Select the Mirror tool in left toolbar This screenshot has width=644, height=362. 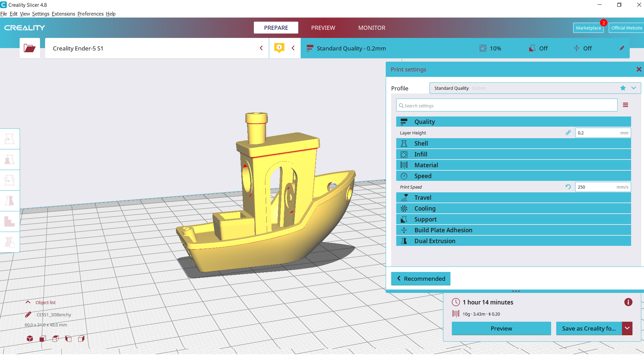[x=9, y=201]
